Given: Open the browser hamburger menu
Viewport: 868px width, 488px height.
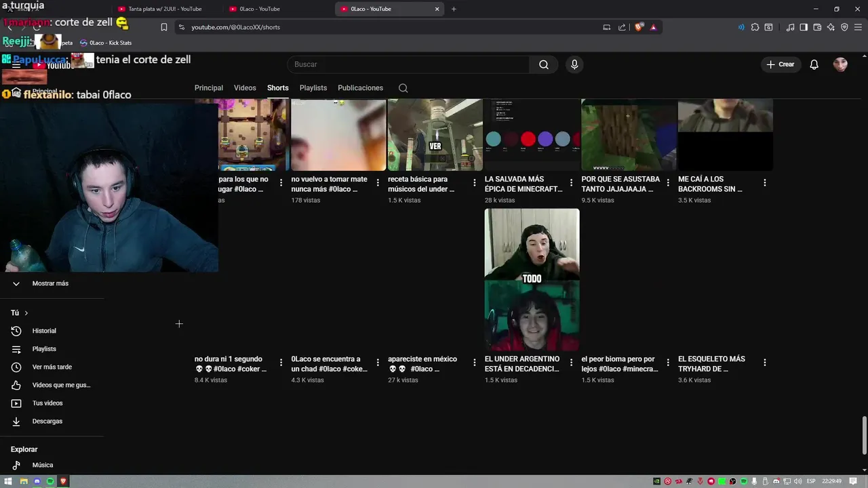Looking at the screenshot, I should [x=858, y=27].
